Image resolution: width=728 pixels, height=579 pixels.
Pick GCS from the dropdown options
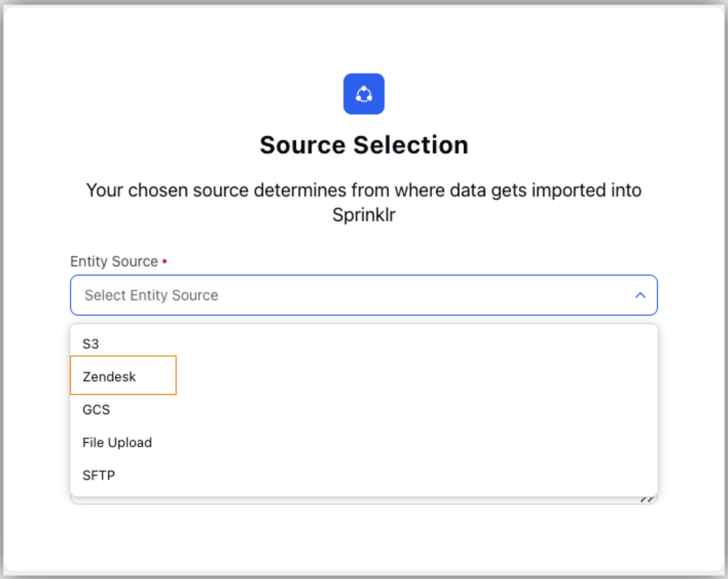pos(363,409)
